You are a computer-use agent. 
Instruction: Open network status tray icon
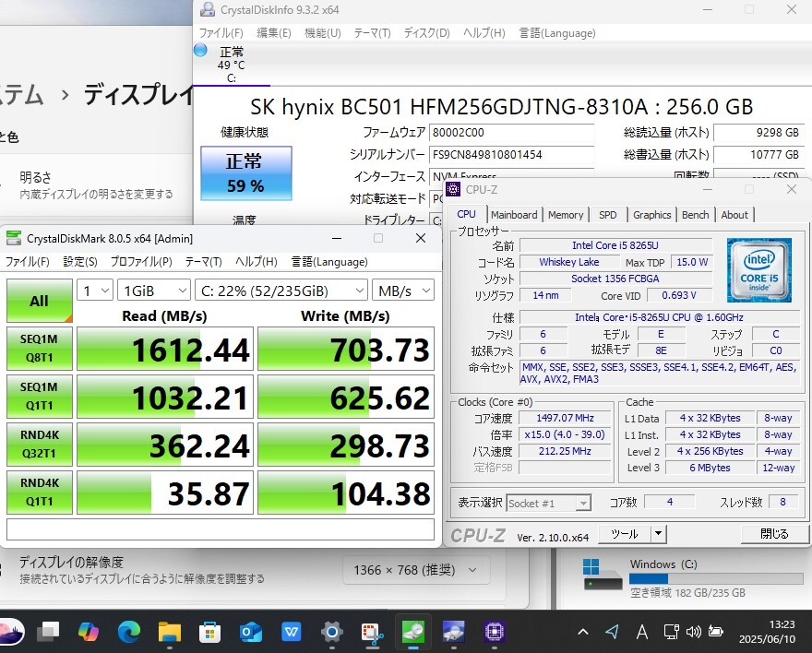671,631
